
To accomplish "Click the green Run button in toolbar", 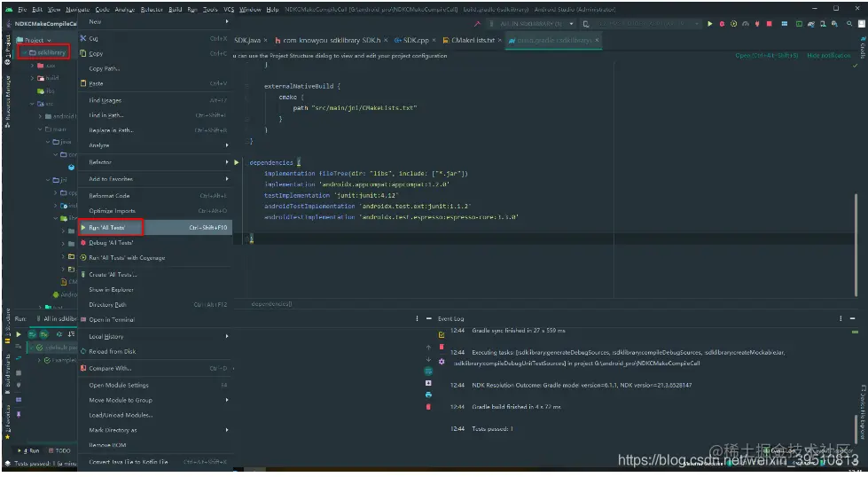I will [709, 24].
